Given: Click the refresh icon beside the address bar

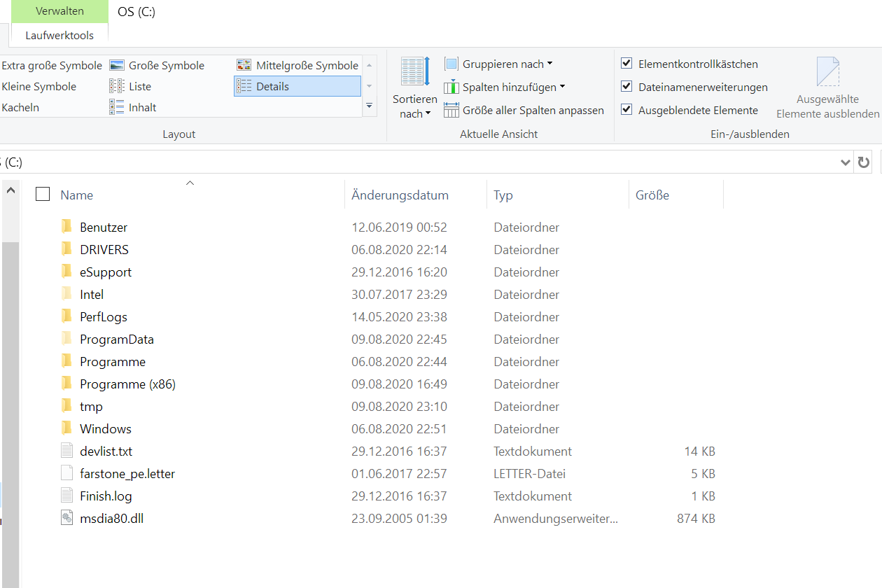Looking at the screenshot, I should click(864, 162).
